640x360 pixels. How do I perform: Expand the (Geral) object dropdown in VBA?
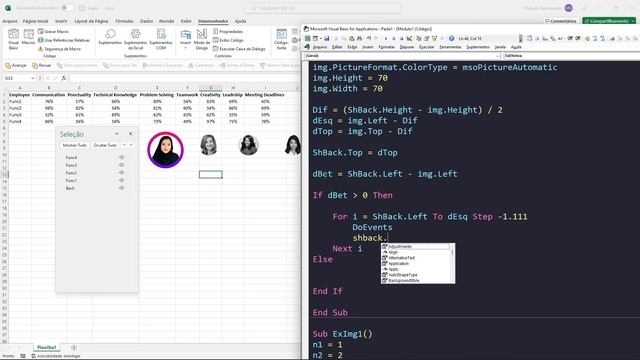pos(497,56)
